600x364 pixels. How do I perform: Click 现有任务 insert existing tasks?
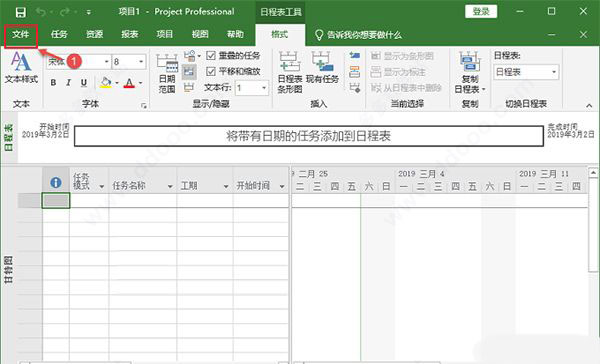point(322,68)
